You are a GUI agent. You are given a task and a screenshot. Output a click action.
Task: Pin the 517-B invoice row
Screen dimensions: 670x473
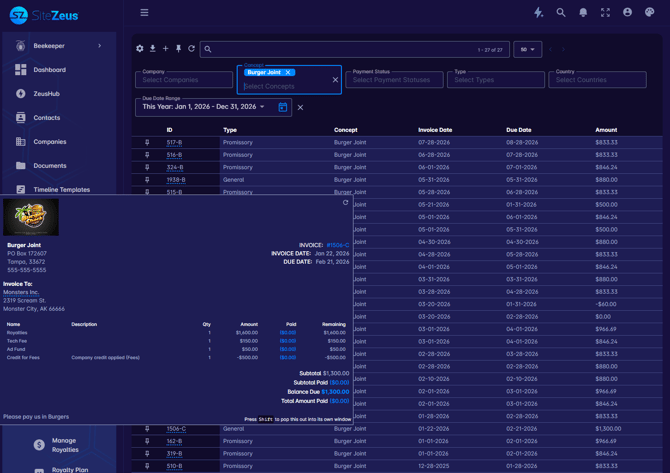click(x=147, y=142)
